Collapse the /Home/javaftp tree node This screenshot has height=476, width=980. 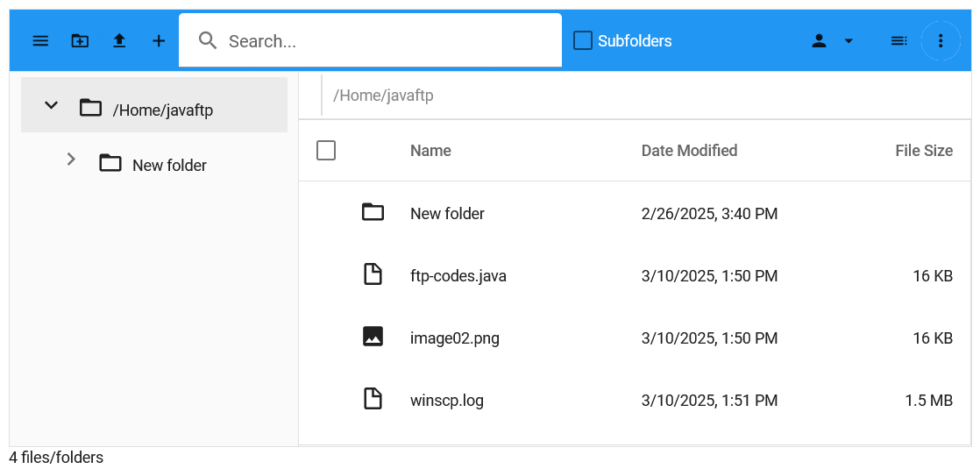point(51,105)
